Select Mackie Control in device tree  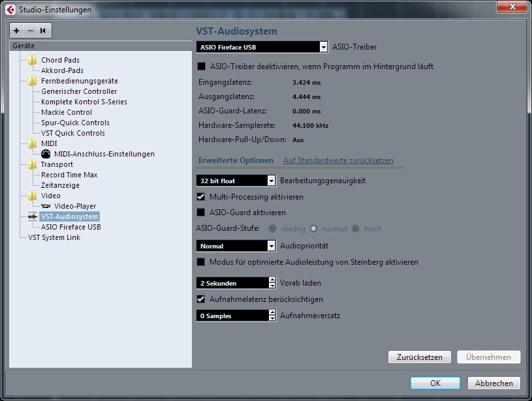(x=67, y=112)
